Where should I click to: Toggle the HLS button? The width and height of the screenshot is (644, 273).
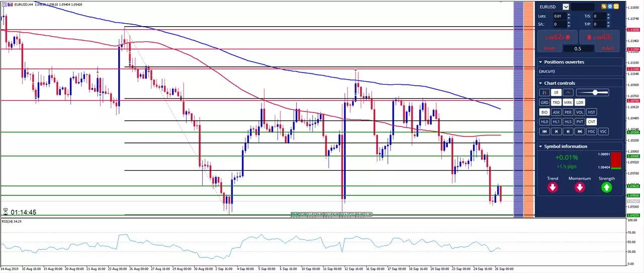tap(568, 121)
